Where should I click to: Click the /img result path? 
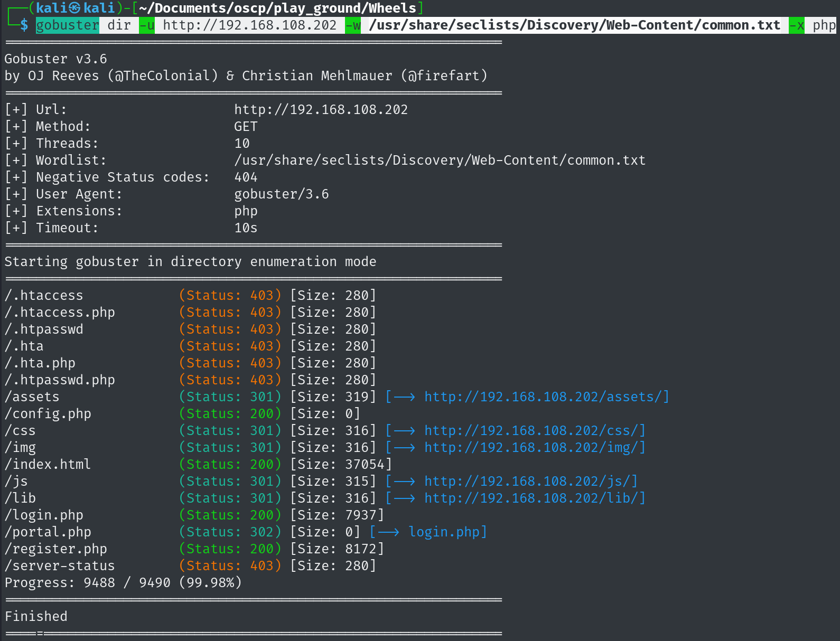point(20,447)
